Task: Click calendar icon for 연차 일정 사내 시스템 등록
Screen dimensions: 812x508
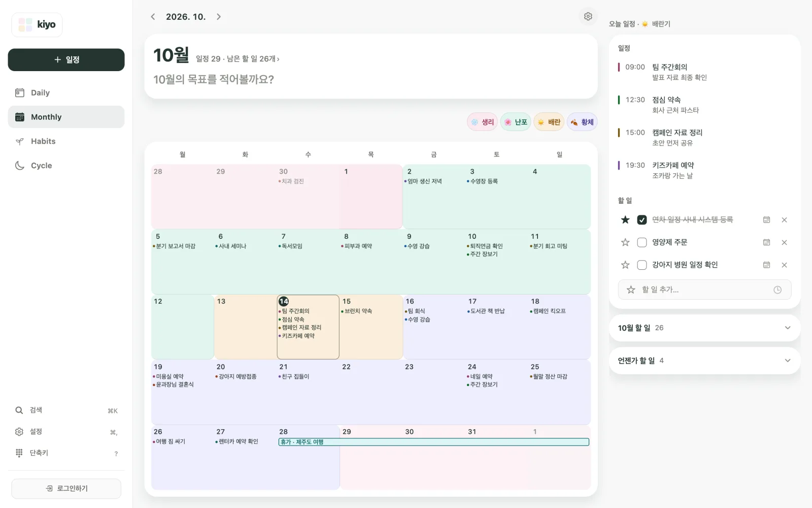Action: coord(766,220)
